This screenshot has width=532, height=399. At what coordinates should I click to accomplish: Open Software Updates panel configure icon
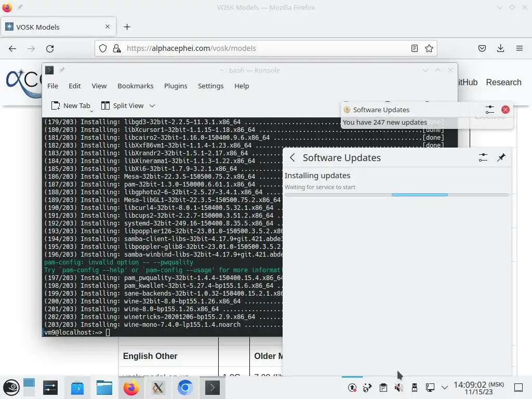(483, 157)
